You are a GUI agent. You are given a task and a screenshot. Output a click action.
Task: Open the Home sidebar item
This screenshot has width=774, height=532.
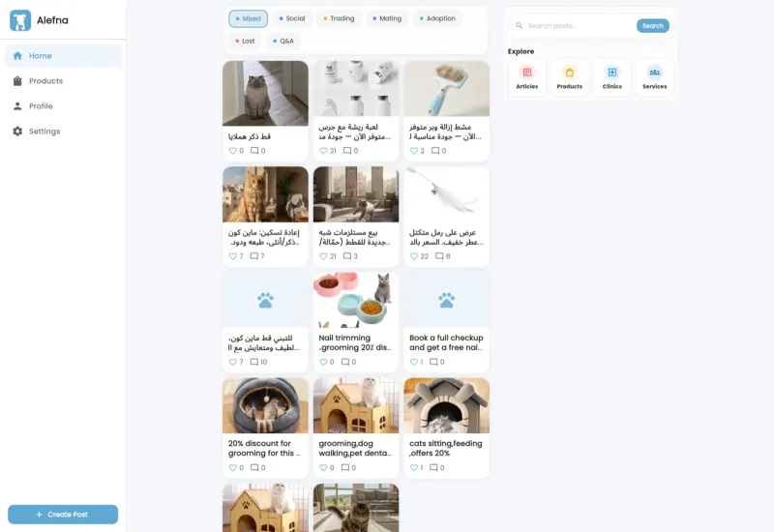click(x=63, y=56)
